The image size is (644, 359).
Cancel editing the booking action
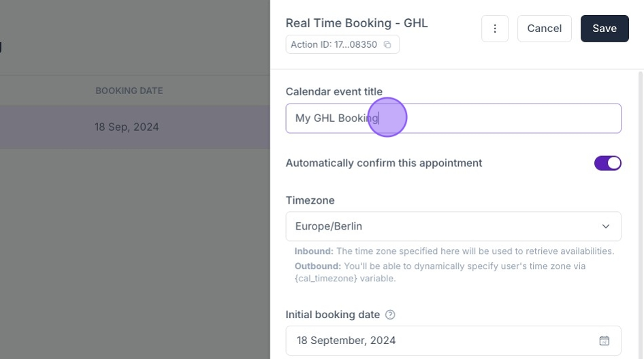[x=544, y=29]
